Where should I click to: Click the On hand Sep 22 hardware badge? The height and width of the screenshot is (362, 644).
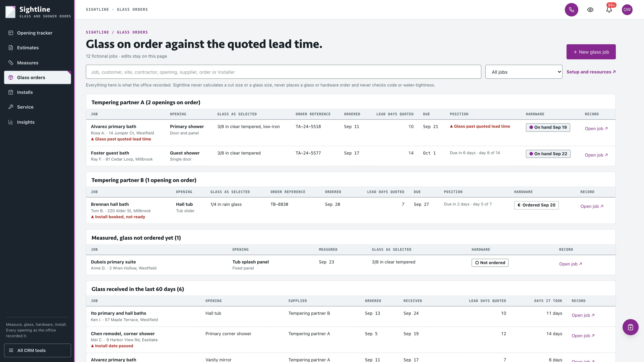tap(548, 154)
